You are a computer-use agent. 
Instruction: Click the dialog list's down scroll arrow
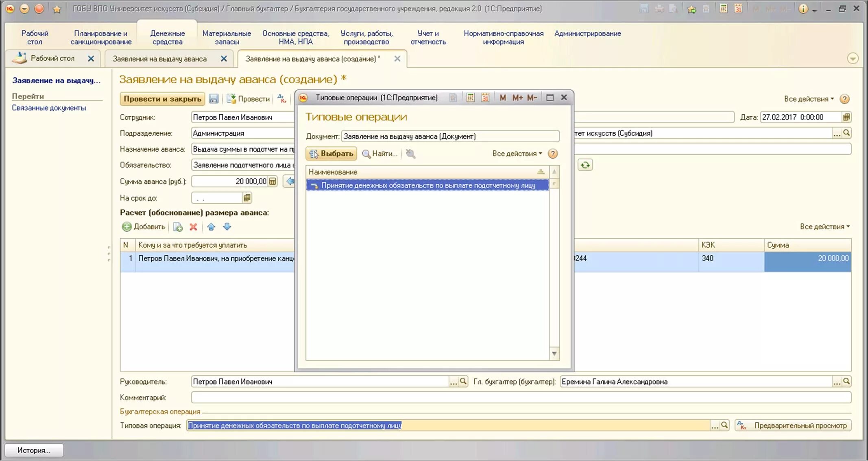click(x=554, y=354)
